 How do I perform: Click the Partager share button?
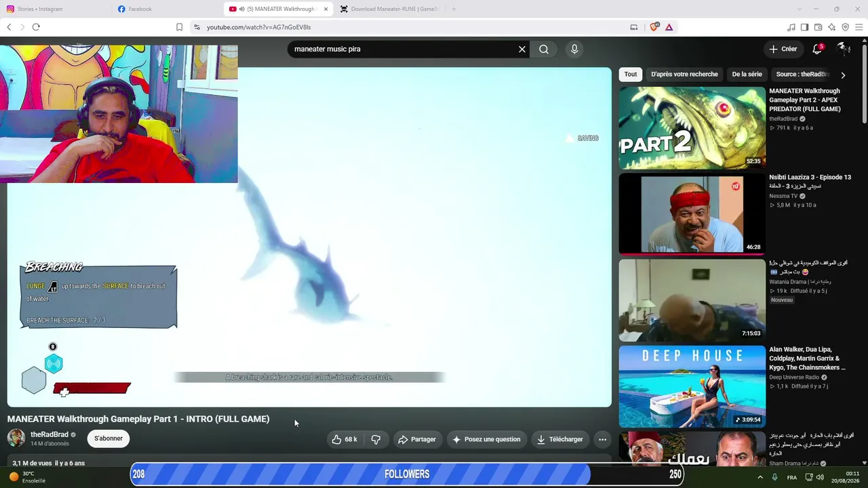[417, 439]
